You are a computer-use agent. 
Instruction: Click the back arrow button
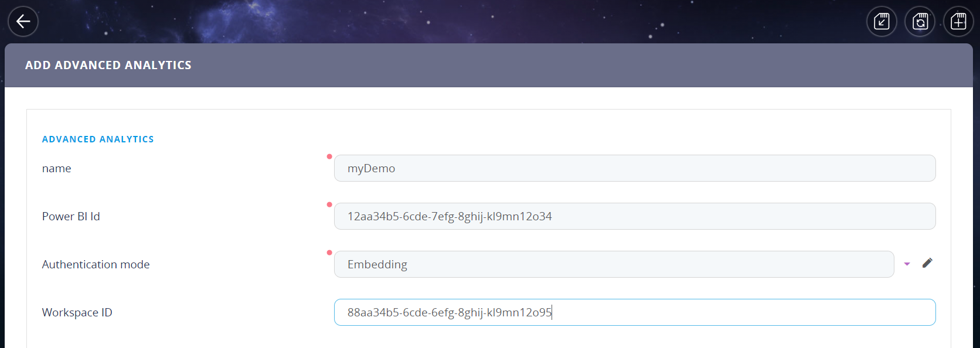pos(23,22)
